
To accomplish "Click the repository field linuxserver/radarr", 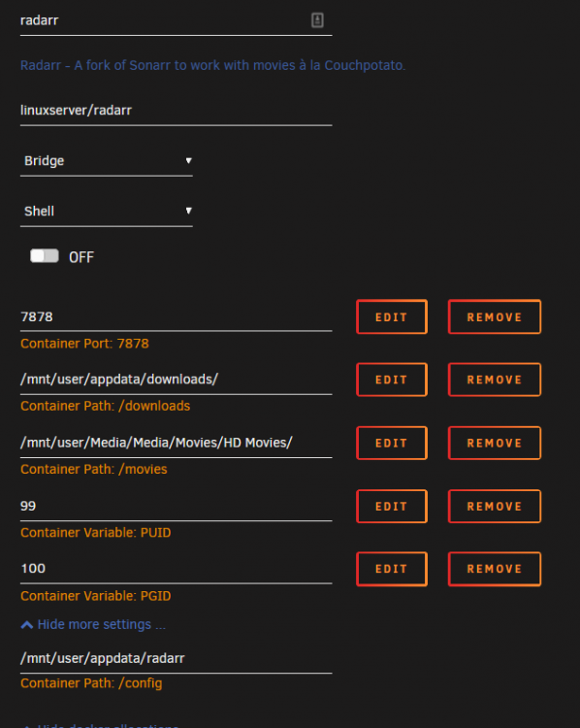I will pyautogui.click(x=176, y=111).
